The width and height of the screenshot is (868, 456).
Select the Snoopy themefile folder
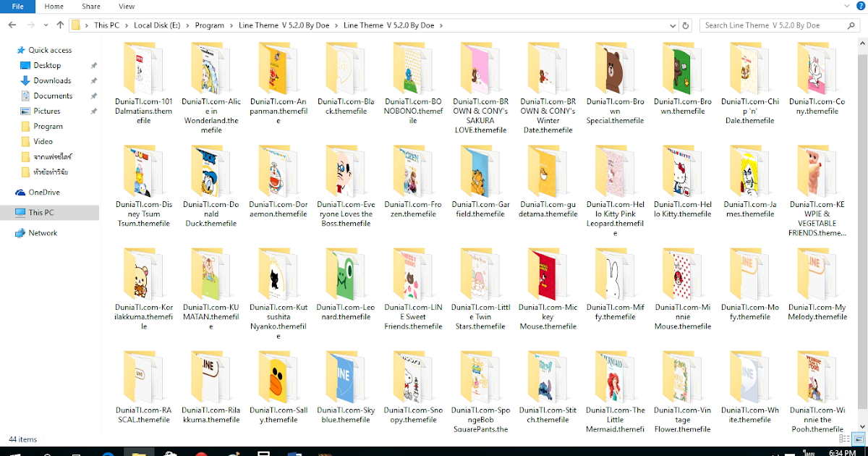coord(413,386)
